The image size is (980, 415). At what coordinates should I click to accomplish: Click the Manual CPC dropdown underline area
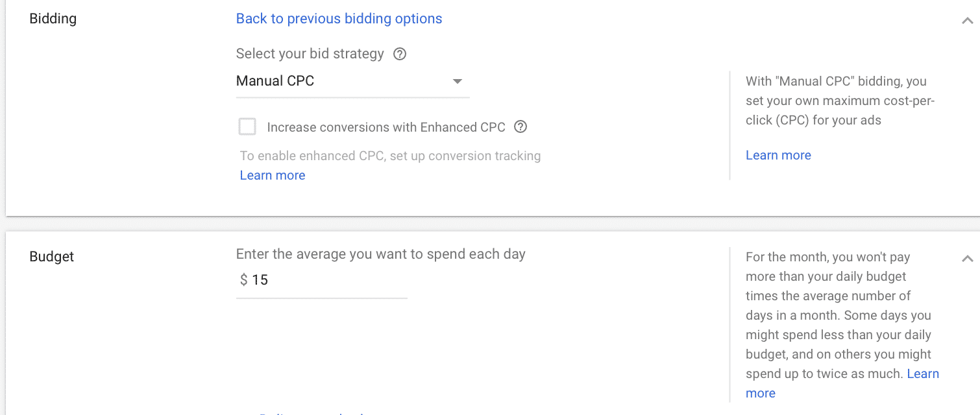352,96
